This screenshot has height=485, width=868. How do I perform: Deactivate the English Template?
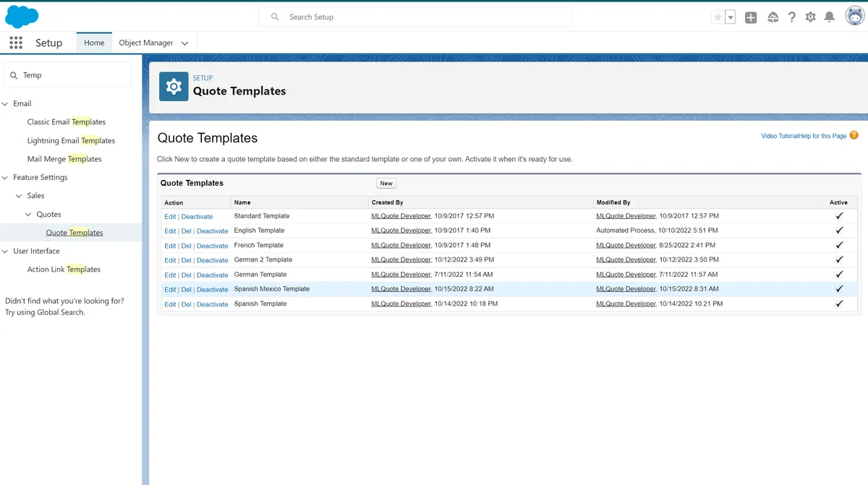pyautogui.click(x=212, y=231)
